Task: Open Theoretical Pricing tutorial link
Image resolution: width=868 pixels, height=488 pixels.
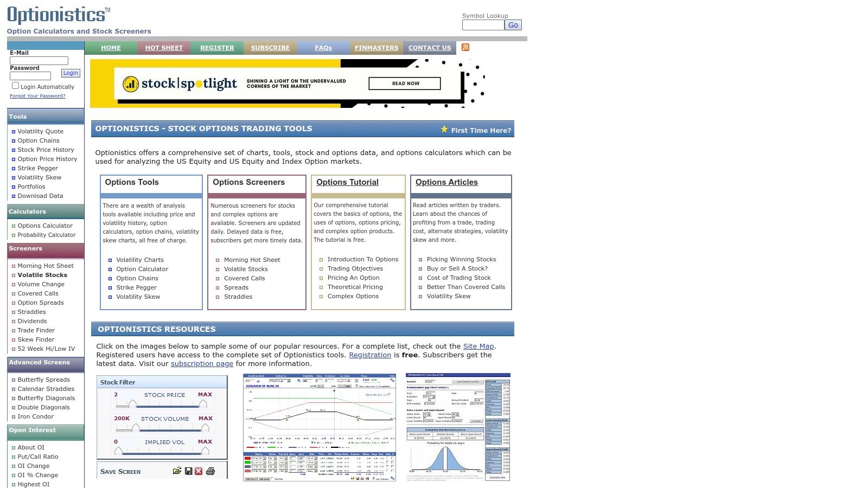Action: pos(355,287)
